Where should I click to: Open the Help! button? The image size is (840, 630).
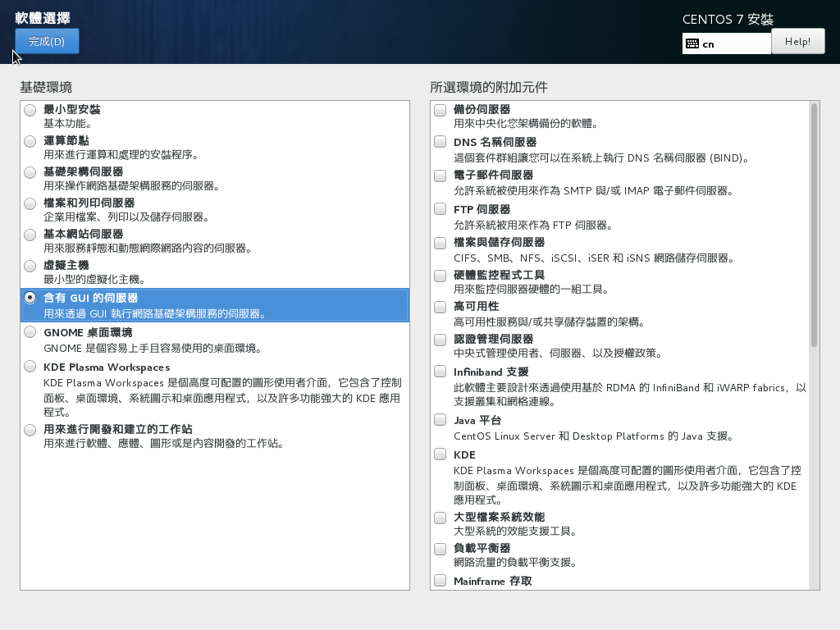[797, 42]
